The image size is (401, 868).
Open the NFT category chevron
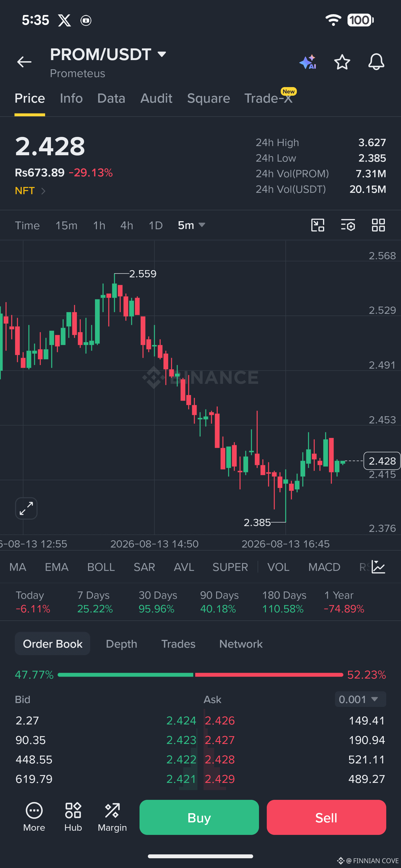[43, 191]
